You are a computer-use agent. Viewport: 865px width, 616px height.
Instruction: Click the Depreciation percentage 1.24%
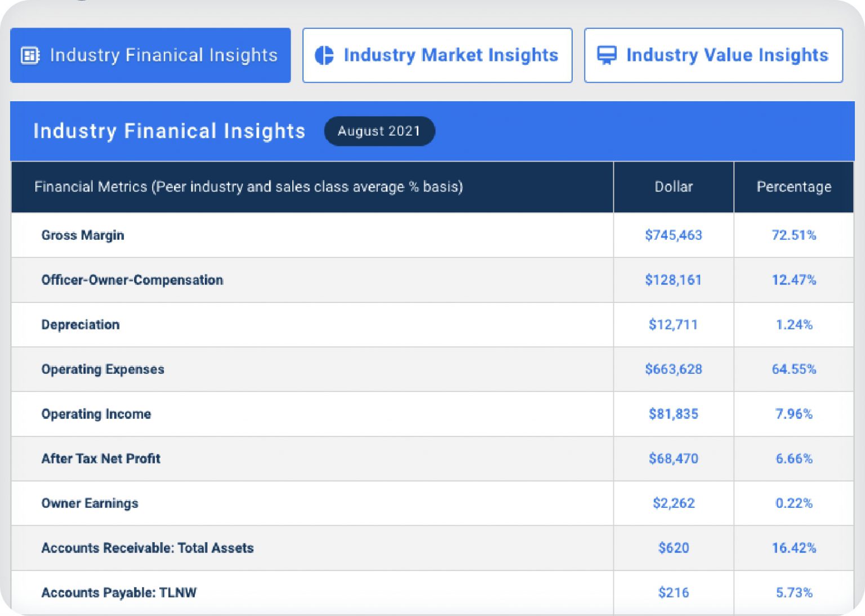pos(794,325)
